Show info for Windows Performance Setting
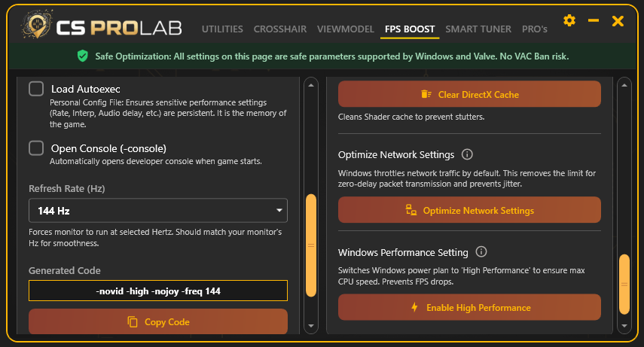Screen dimensions: 644x347 click(x=481, y=251)
